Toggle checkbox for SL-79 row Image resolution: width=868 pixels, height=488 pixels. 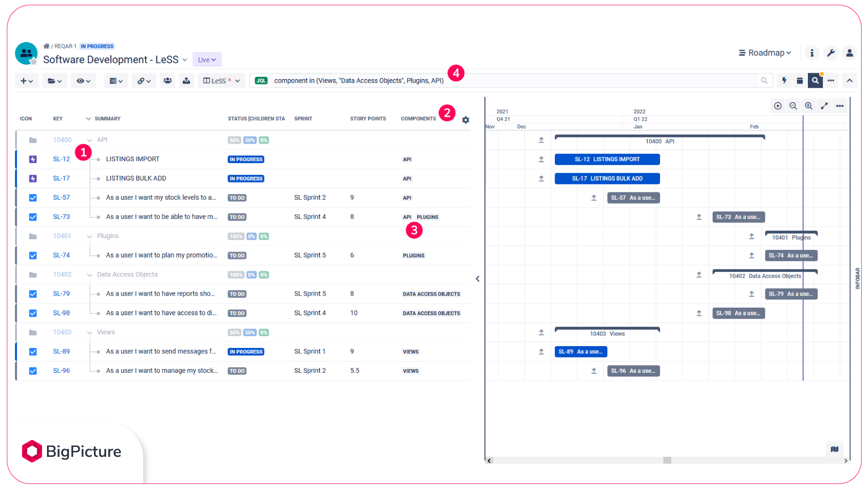tap(33, 294)
